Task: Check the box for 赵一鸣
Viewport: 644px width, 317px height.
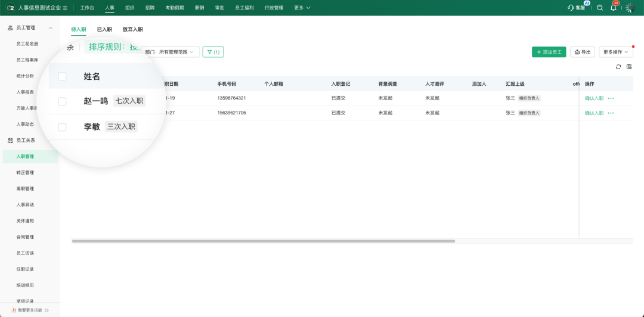Action: [62, 101]
